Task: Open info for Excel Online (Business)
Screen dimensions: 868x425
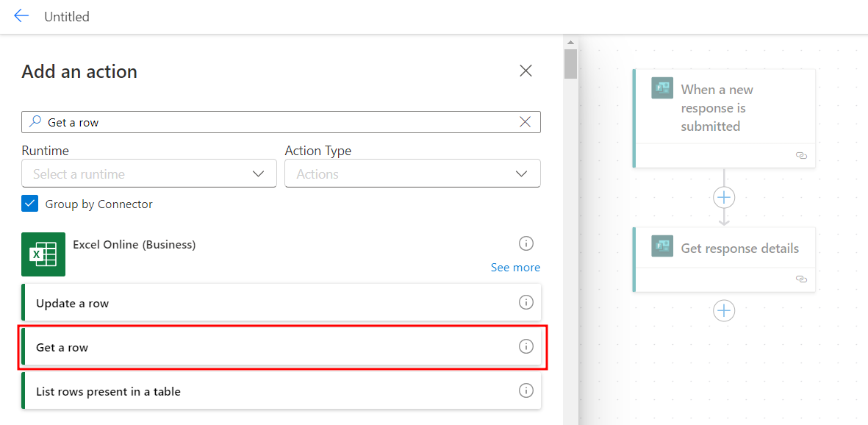Action: pyautogui.click(x=526, y=243)
